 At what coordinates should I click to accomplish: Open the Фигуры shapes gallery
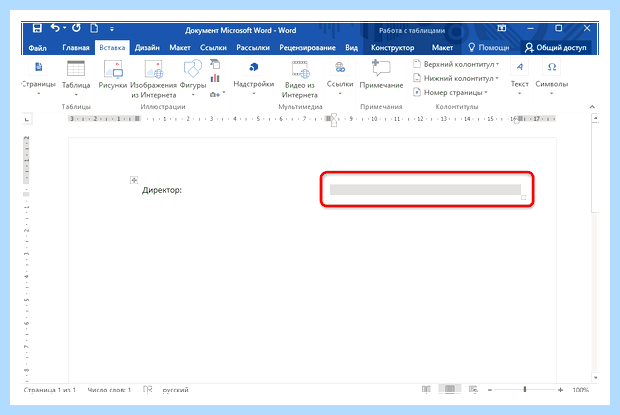coord(193,78)
